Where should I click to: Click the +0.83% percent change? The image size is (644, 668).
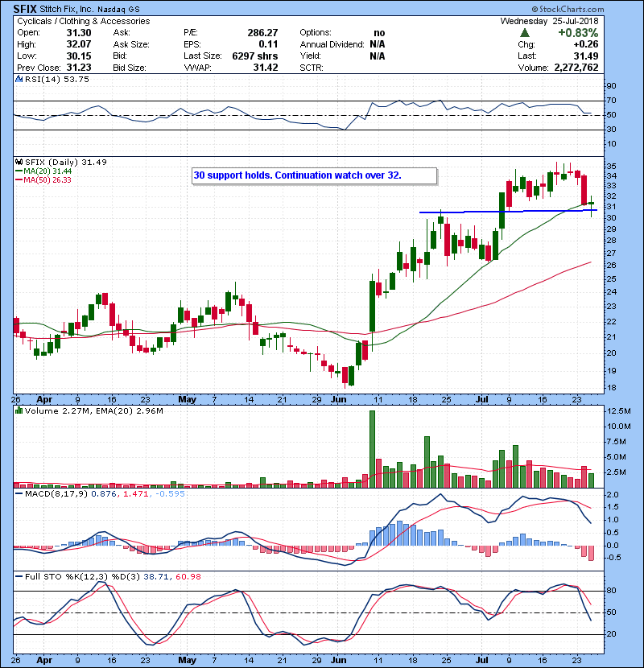pyautogui.click(x=578, y=33)
